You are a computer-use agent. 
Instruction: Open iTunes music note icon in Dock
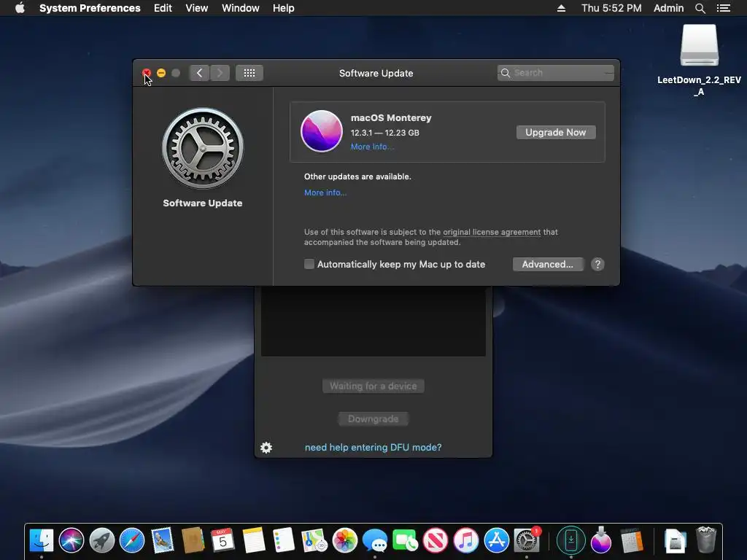(466, 540)
